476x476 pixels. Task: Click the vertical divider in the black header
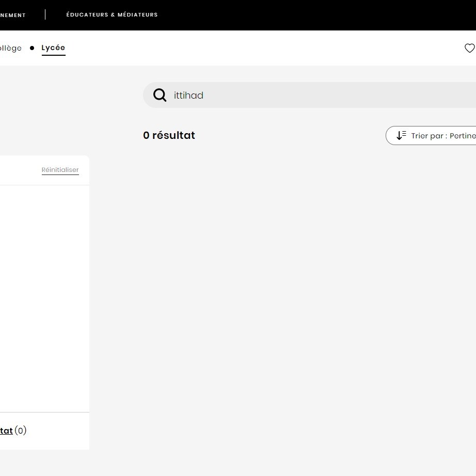45,14
